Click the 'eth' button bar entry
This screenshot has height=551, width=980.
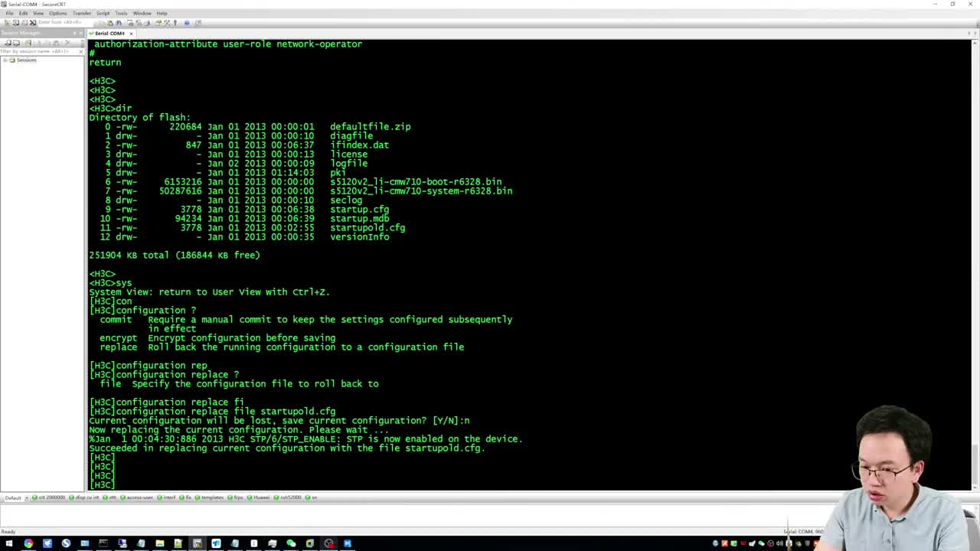tap(109, 497)
